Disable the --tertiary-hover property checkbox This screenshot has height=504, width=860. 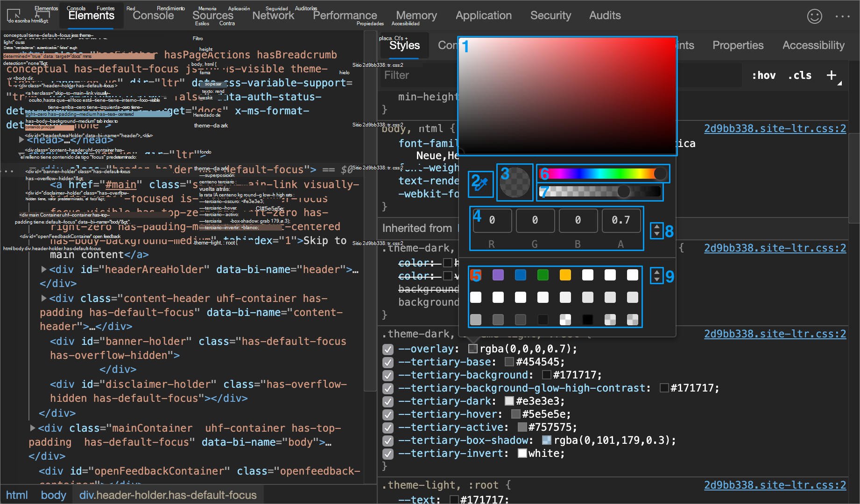[388, 414]
